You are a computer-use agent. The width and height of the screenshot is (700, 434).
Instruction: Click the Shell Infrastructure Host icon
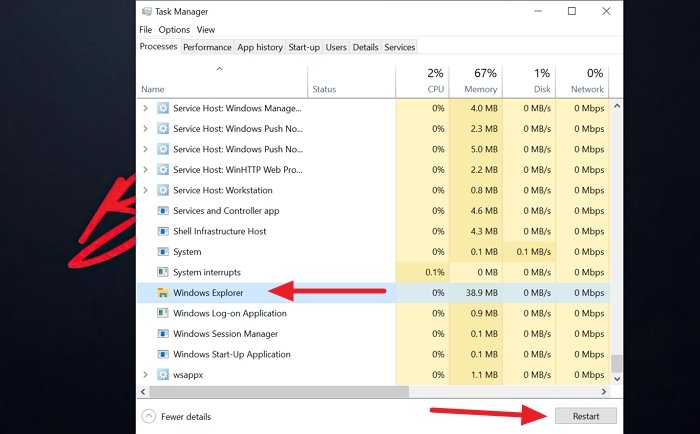click(x=163, y=231)
